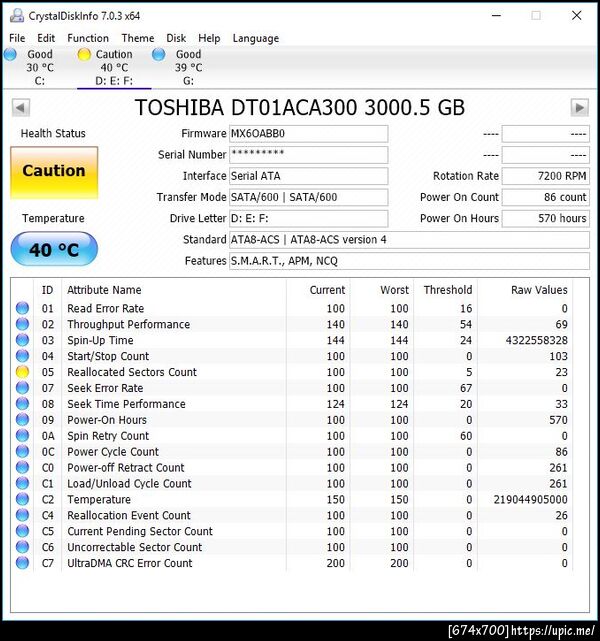
Task: Click the yellow caution icon for D: disk
Action: [x=84, y=54]
